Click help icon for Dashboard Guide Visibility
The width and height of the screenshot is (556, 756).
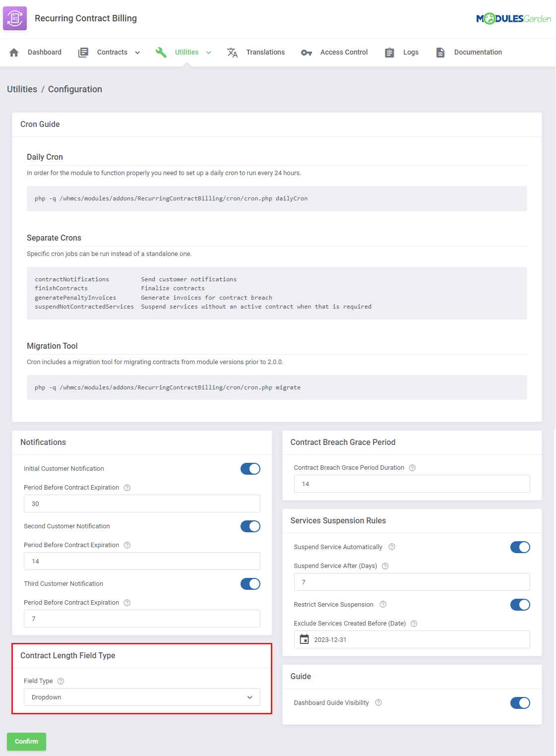click(378, 702)
